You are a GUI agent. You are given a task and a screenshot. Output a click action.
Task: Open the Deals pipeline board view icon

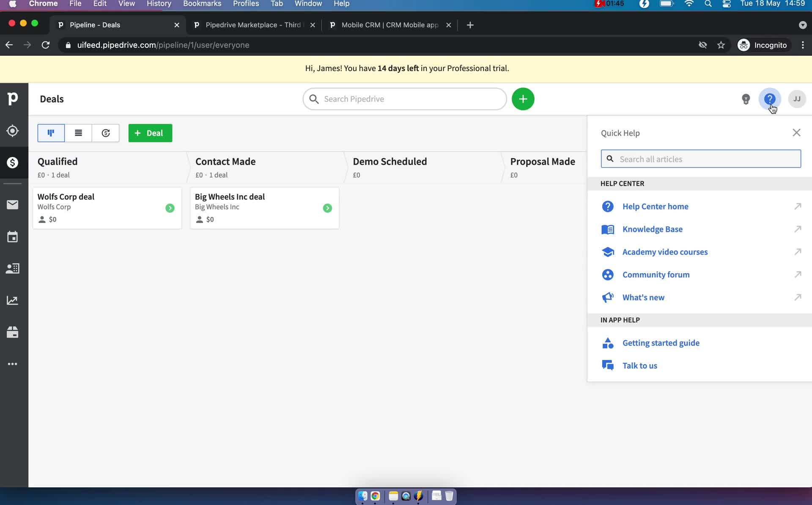(51, 133)
